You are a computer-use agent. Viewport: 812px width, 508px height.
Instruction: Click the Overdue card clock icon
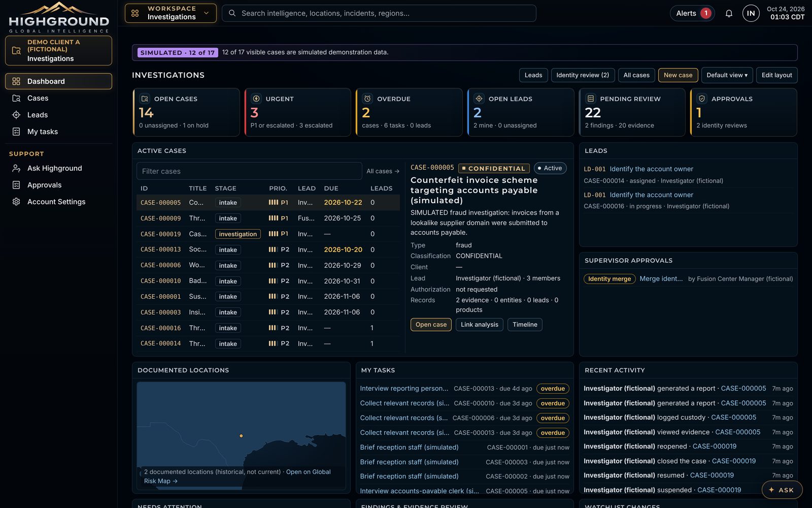pyautogui.click(x=367, y=99)
